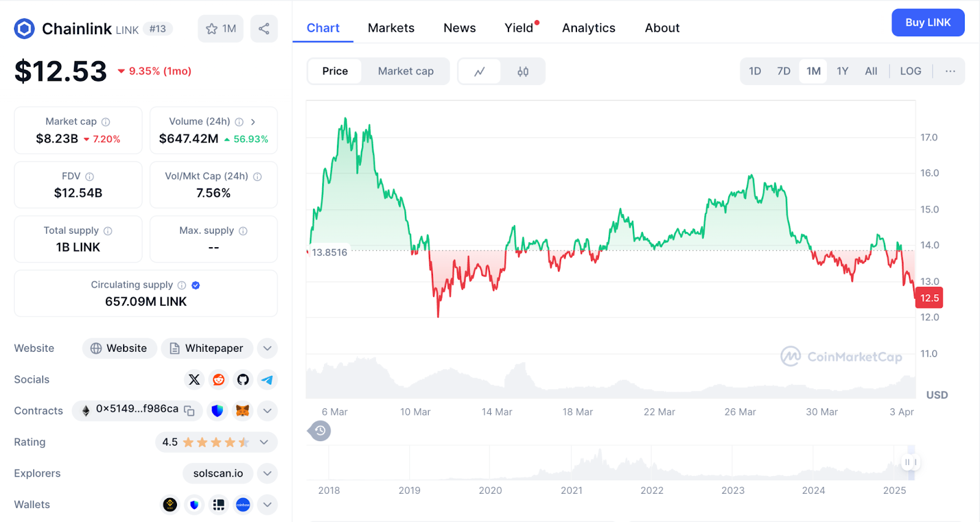The image size is (980, 522).
Task: Add to MetaMask via fox icon
Action: (243, 411)
